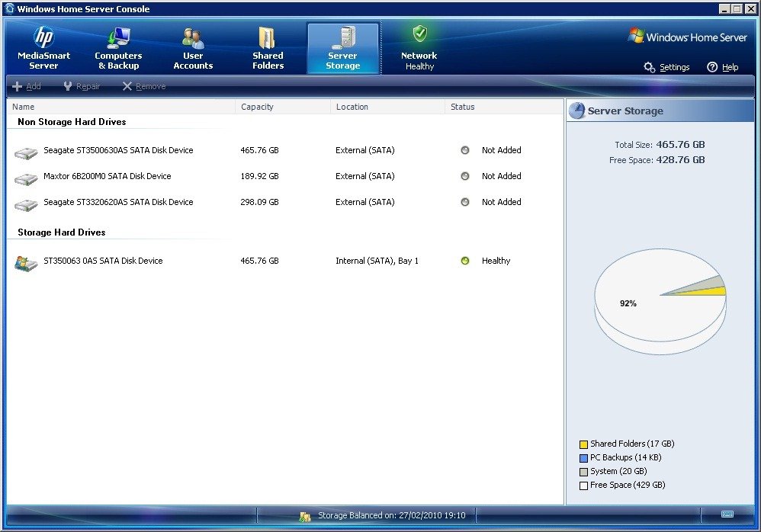This screenshot has width=761, height=532.
Task: Click the Windows Home Server logo
Action: coord(687,37)
